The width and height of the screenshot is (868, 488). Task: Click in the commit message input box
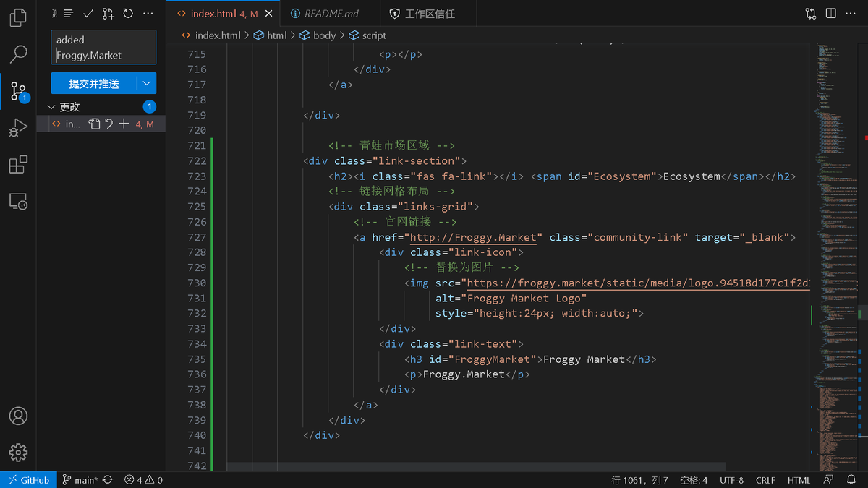[103, 47]
